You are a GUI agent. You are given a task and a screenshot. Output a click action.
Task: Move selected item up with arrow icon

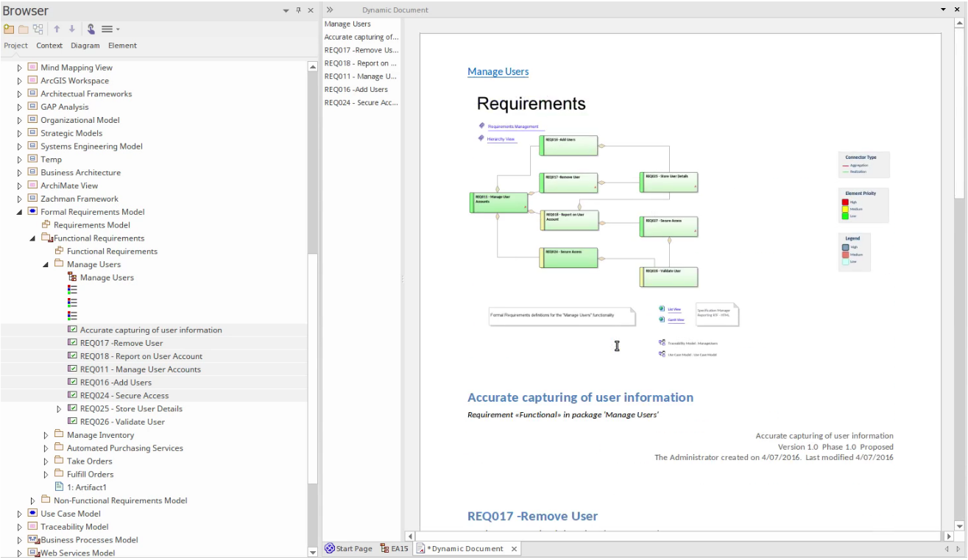point(57,29)
